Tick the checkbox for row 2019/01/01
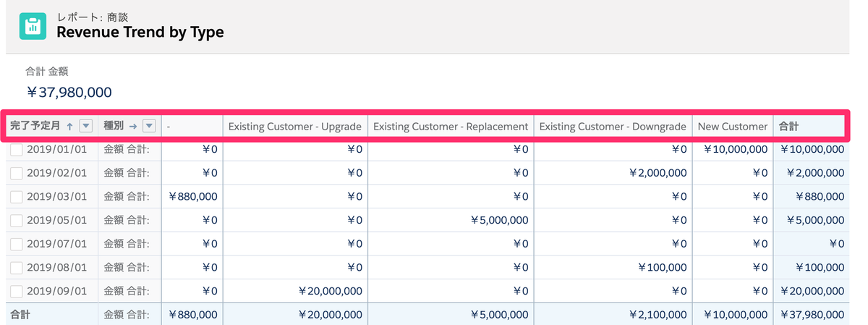868x325 pixels. 17,150
